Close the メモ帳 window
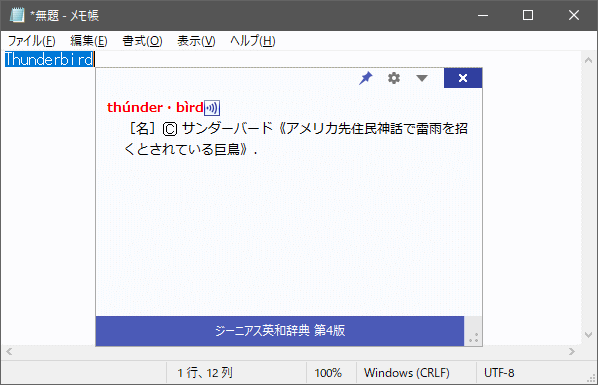This screenshot has width=598, height=385. click(574, 15)
